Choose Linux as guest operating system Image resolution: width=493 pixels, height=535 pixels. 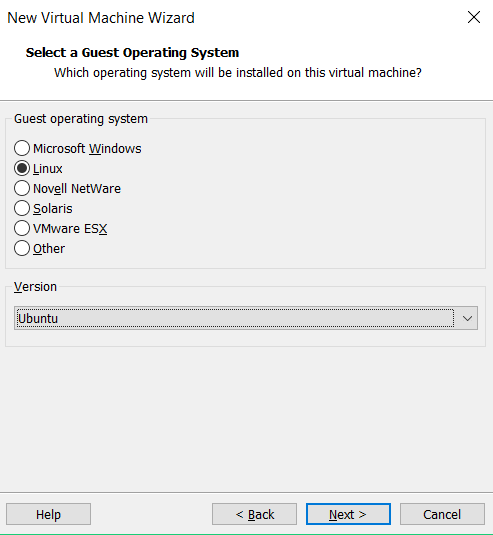(22, 169)
